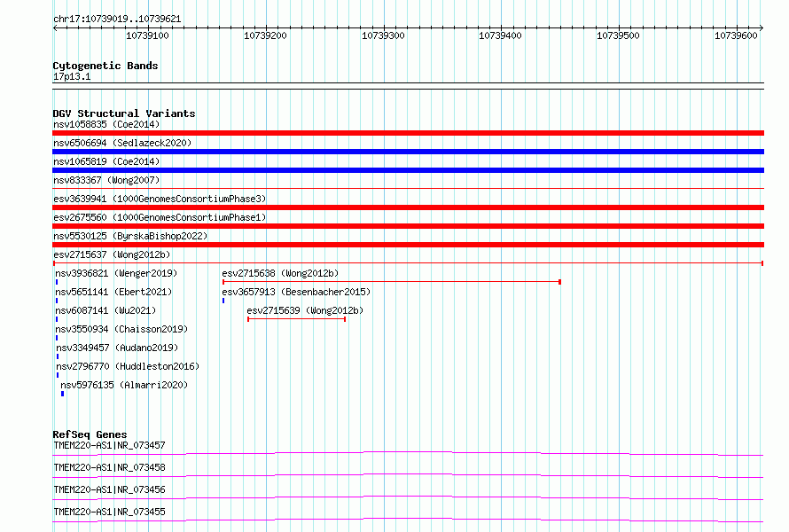Select the red bar under esv2675560
Screen dimensions: 789x532
point(408,226)
